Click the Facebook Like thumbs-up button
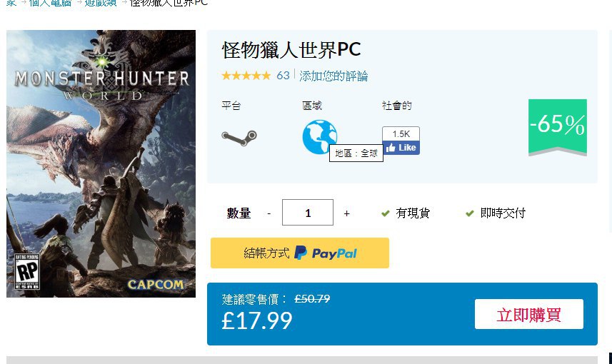 tap(401, 148)
